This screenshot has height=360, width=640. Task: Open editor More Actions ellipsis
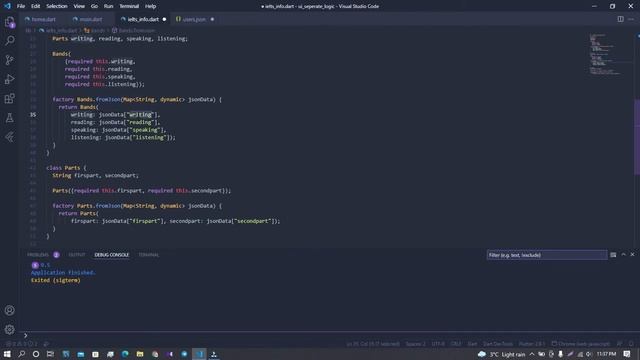point(631,19)
